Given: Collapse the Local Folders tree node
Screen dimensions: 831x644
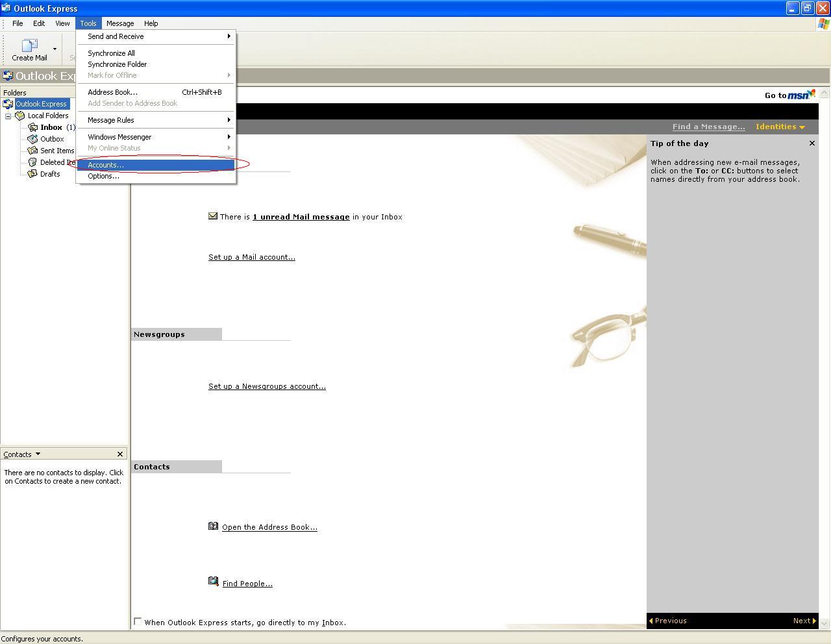Looking at the screenshot, I should 8,116.
